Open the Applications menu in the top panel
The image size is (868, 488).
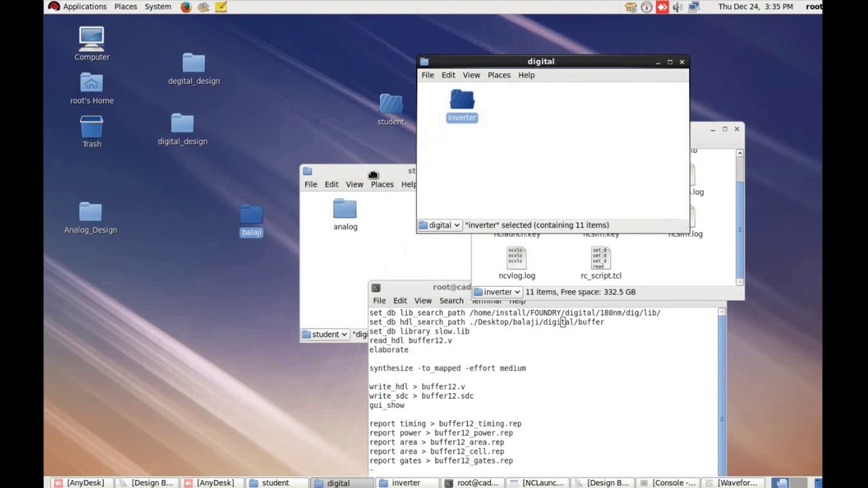coord(85,7)
